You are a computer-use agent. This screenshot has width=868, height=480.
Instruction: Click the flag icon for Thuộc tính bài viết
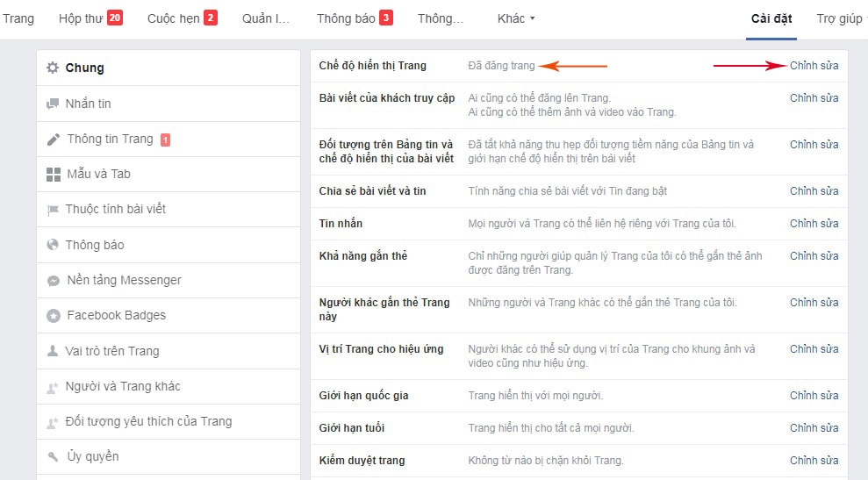tap(53, 209)
